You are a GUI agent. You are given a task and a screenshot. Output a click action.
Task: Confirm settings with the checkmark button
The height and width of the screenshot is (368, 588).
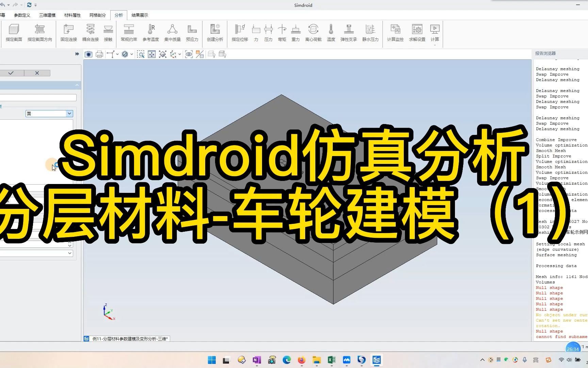pyautogui.click(x=11, y=73)
